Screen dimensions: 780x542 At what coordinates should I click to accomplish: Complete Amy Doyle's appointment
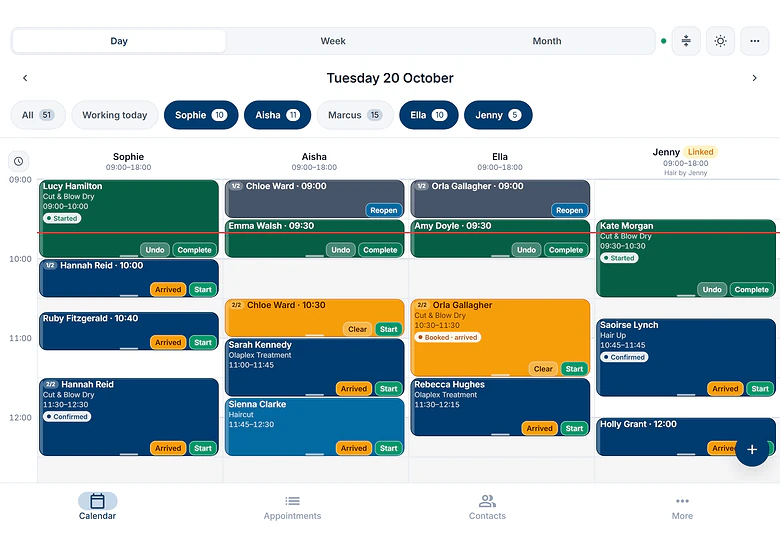tap(566, 250)
